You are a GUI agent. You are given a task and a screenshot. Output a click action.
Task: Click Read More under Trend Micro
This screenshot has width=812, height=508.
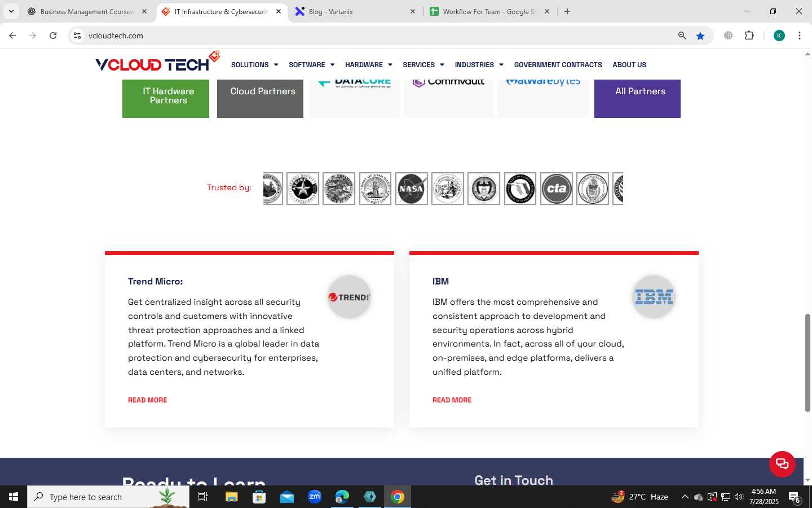tap(147, 400)
